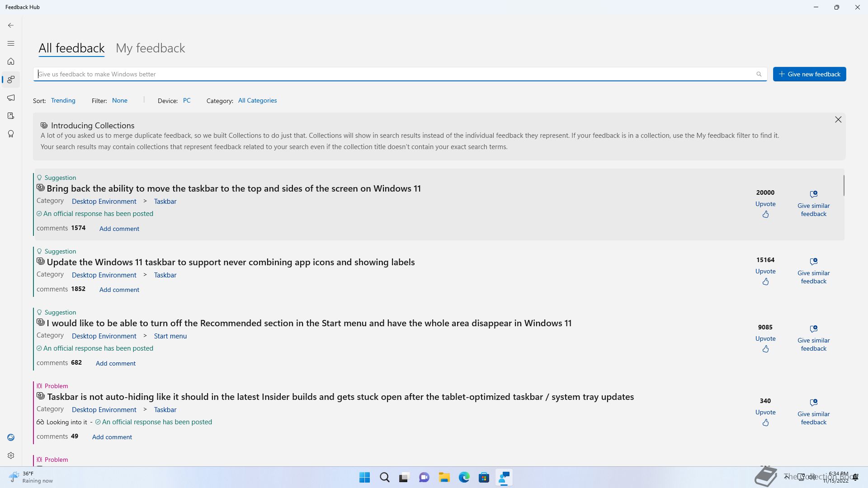Open the Home sidebar icon
The image size is (868, 488).
click(11, 61)
